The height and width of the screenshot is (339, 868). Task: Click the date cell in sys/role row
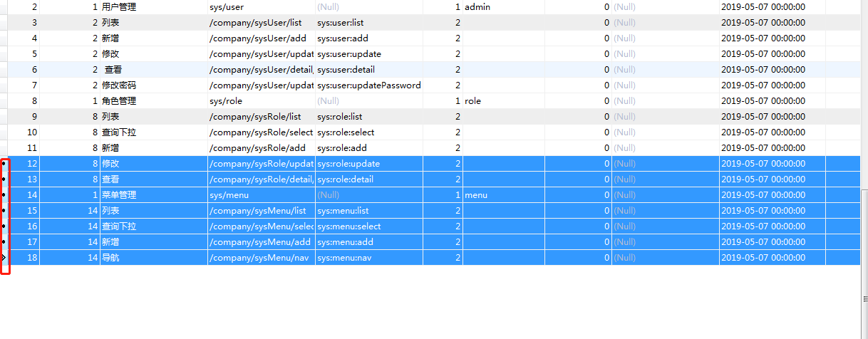(x=773, y=101)
